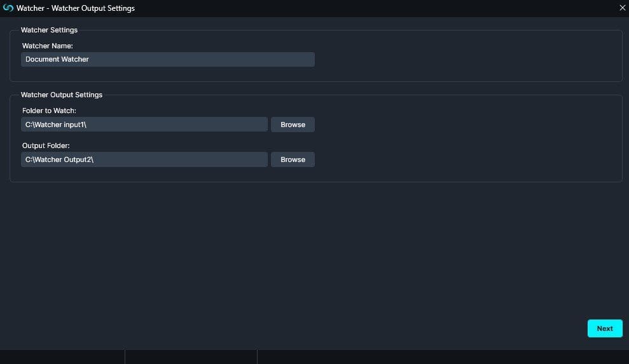Focus the Watcher Name text field
This screenshot has width=629, height=364.
167,59
